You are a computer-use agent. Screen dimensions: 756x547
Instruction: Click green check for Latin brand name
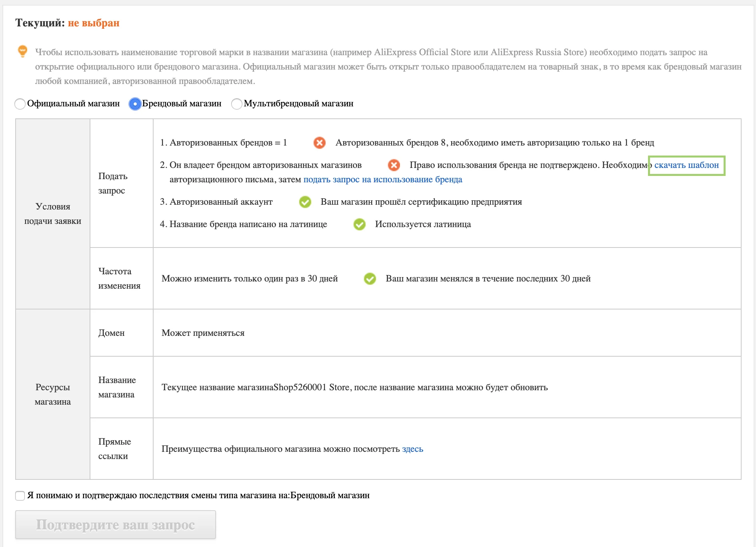(x=359, y=224)
